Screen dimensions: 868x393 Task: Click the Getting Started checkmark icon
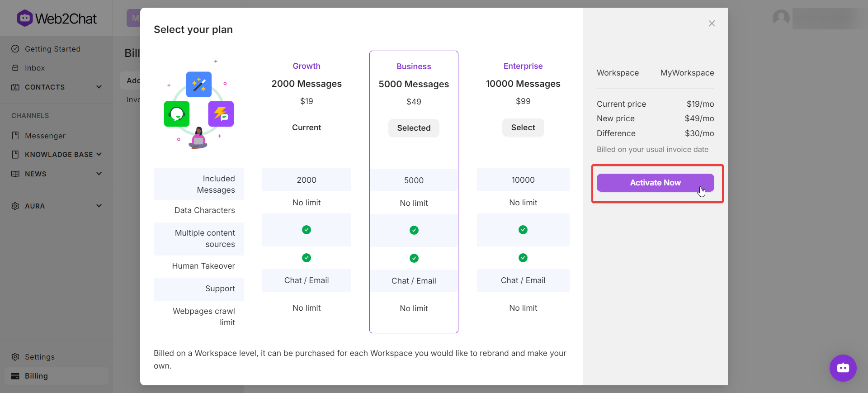(15, 49)
